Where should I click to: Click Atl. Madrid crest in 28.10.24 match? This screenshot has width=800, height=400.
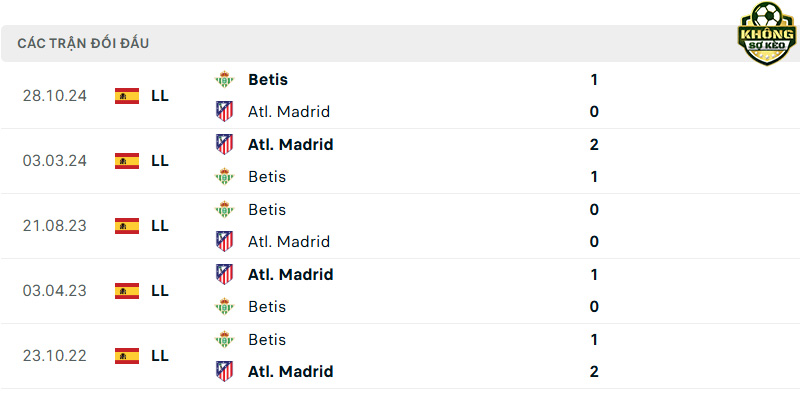click(224, 111)
